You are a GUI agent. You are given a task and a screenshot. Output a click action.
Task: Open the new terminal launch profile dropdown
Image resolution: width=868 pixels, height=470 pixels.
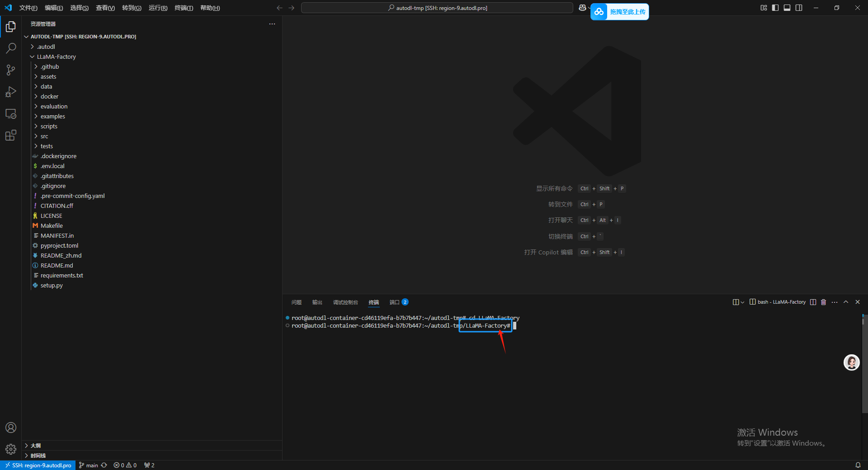pos(742,302)
